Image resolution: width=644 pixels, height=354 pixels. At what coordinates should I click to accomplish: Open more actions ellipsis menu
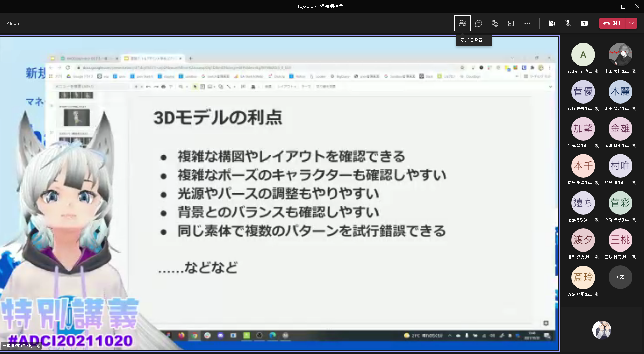(527, 23)
